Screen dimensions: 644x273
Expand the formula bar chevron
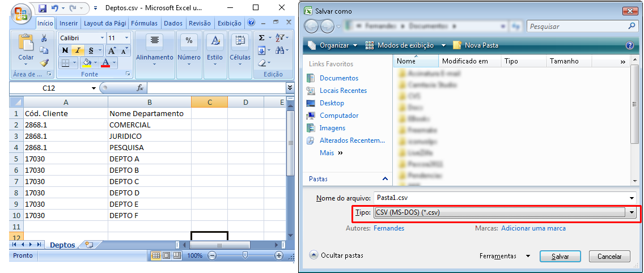pyautogui.click(x=290, y=87)
